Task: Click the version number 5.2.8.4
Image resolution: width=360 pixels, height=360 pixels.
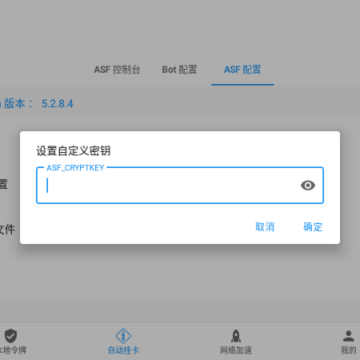Action: click(x=57, y=104)
